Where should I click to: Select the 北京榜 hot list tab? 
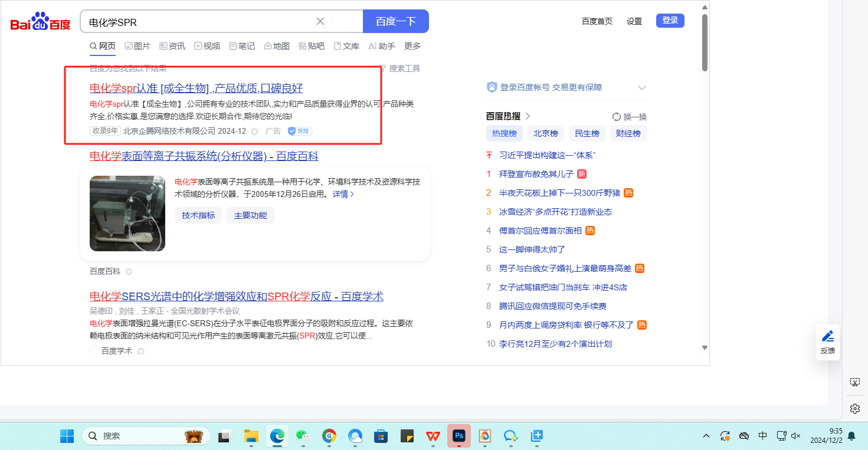pyautogui.click(x=545, y=133)
